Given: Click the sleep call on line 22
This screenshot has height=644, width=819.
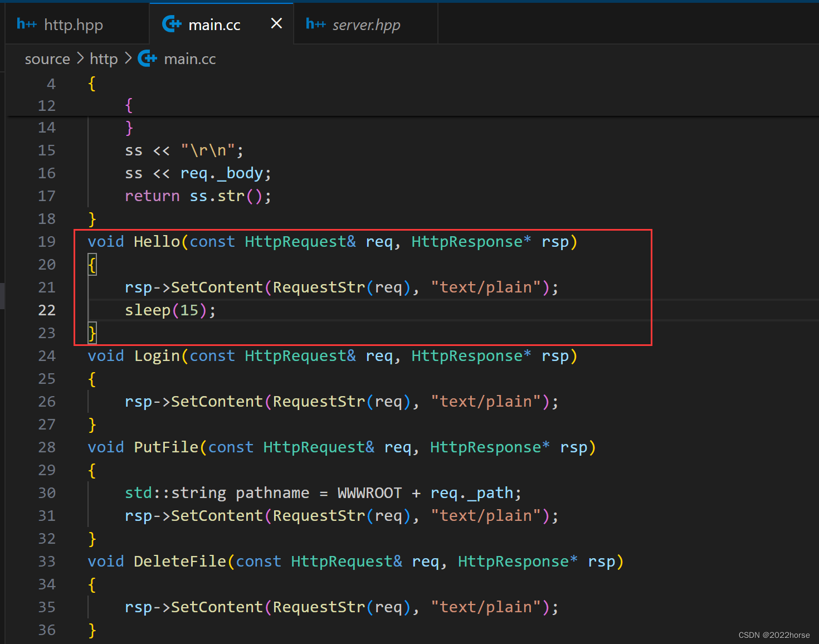Looking at the screenshot, I should tap(148, 310).
